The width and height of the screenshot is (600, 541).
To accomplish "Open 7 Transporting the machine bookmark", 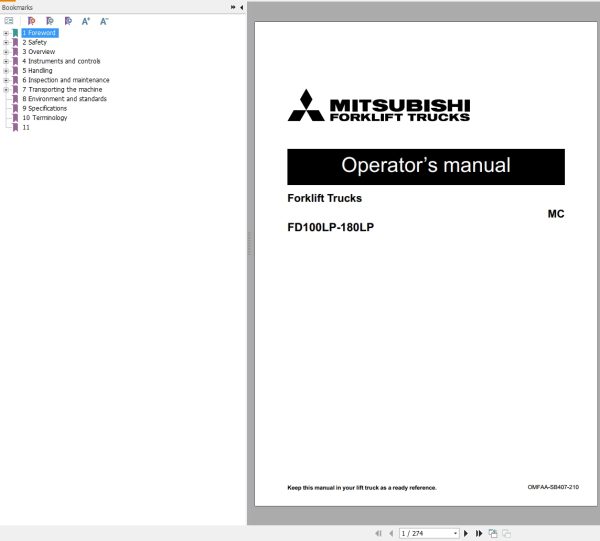I will 62,90.
